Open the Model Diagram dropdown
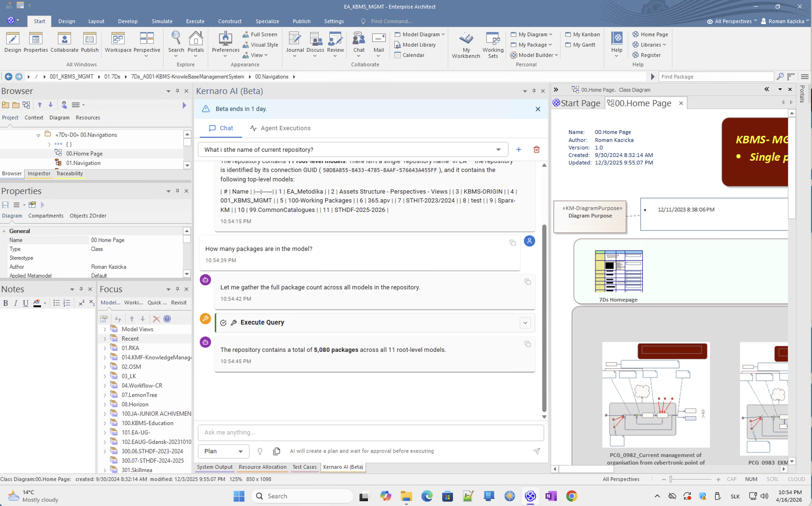This screenshot has height=506, width=812. [420, 35]
